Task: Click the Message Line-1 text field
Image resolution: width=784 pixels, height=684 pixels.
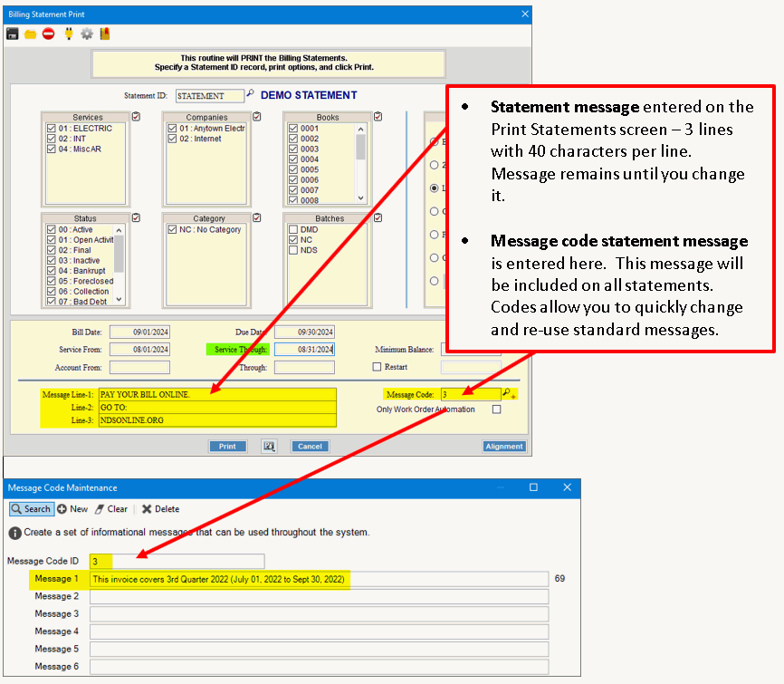Action: [x=216, y=395]
